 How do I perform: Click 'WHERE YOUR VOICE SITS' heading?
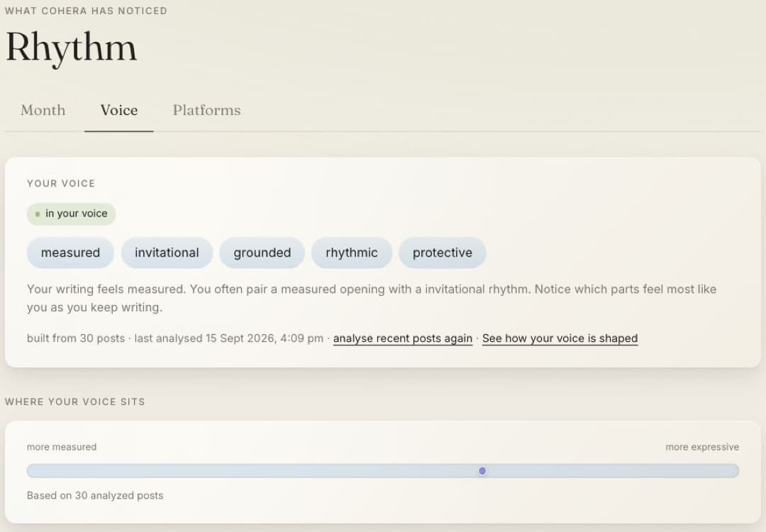74,401
